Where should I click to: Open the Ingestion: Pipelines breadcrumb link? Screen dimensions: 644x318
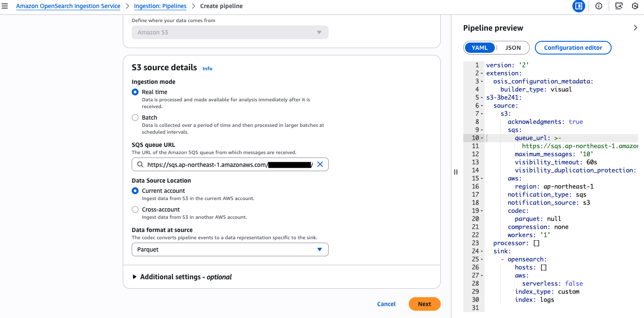(x=160, y=6)
